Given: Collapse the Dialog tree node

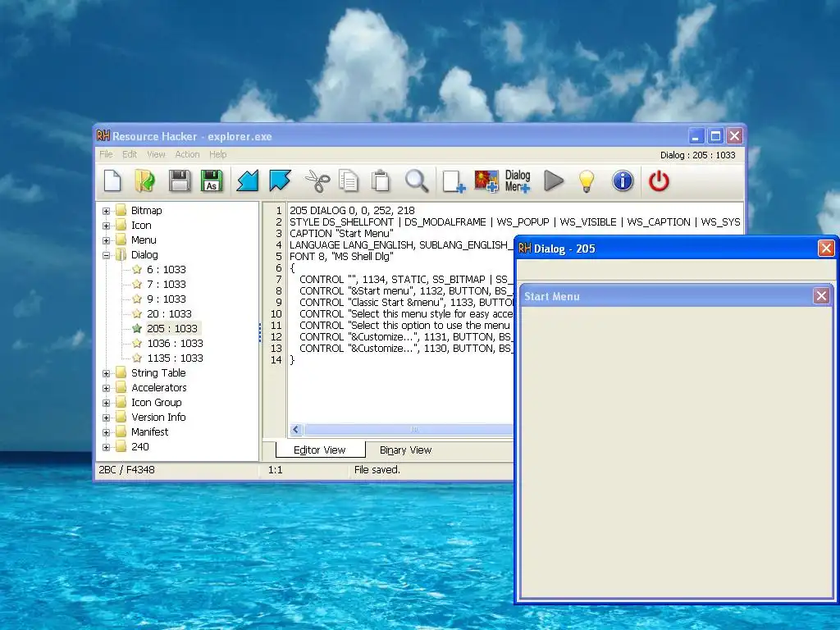Looking at the screenshot, I should pos(106,255).
